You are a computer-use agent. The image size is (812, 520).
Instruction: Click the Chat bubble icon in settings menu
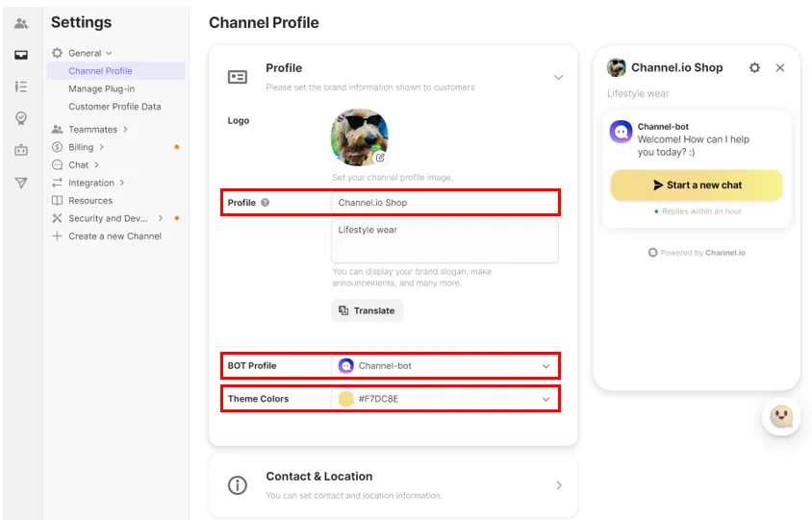tap(58, 165)
